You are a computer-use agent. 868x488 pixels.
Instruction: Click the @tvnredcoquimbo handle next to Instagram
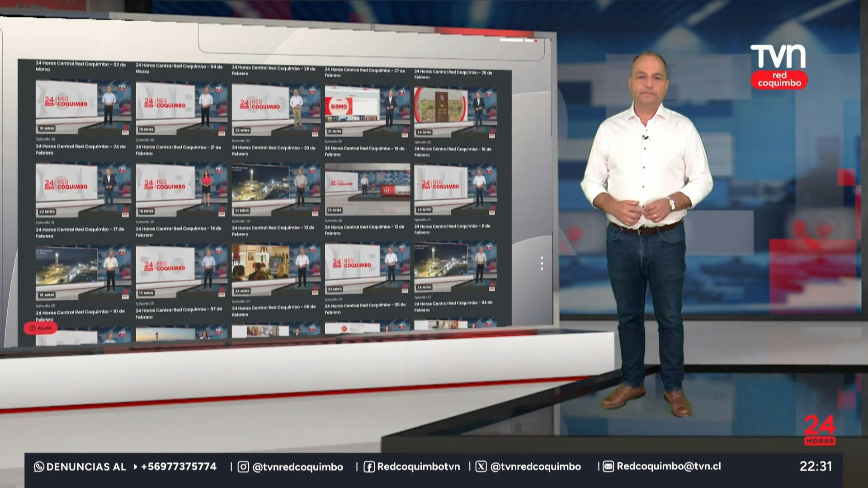pyautogui.click(x=297, y=467)
